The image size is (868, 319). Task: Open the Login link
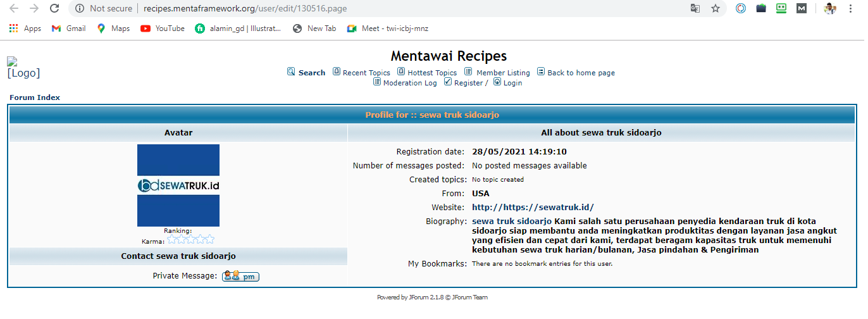point(513,83)
